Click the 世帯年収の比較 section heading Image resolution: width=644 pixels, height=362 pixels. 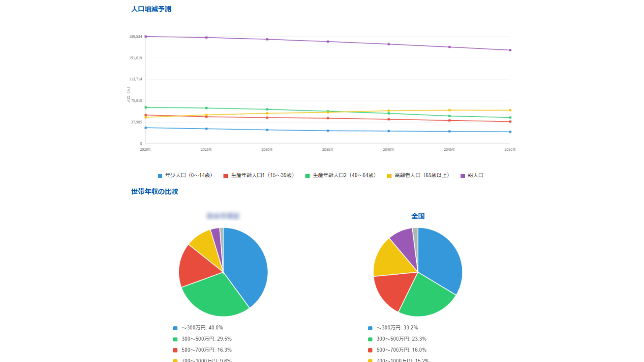(155, 191)
